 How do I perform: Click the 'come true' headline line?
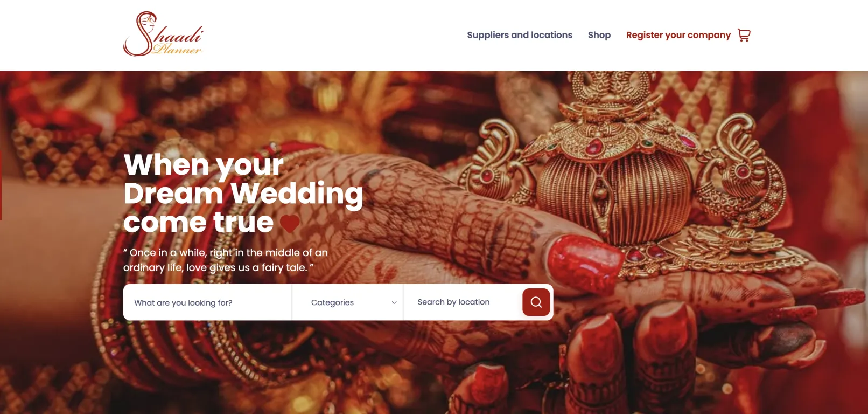pyautogui.click(x=199, y=222)
